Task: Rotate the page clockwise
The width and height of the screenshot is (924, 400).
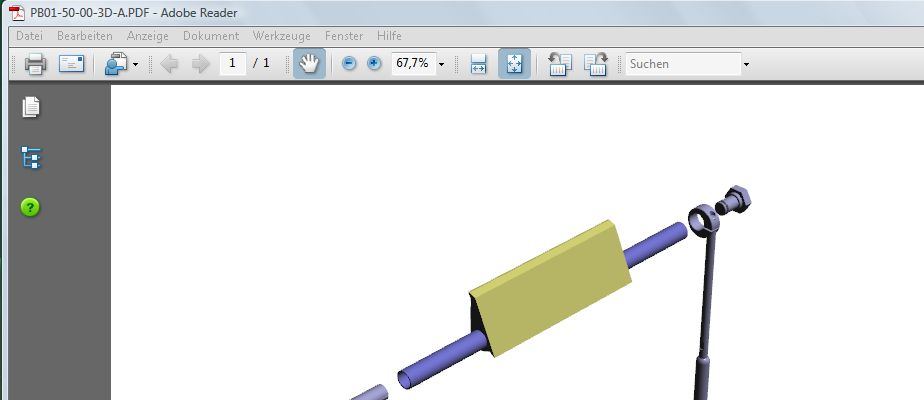Action: [x=596, y=64]
